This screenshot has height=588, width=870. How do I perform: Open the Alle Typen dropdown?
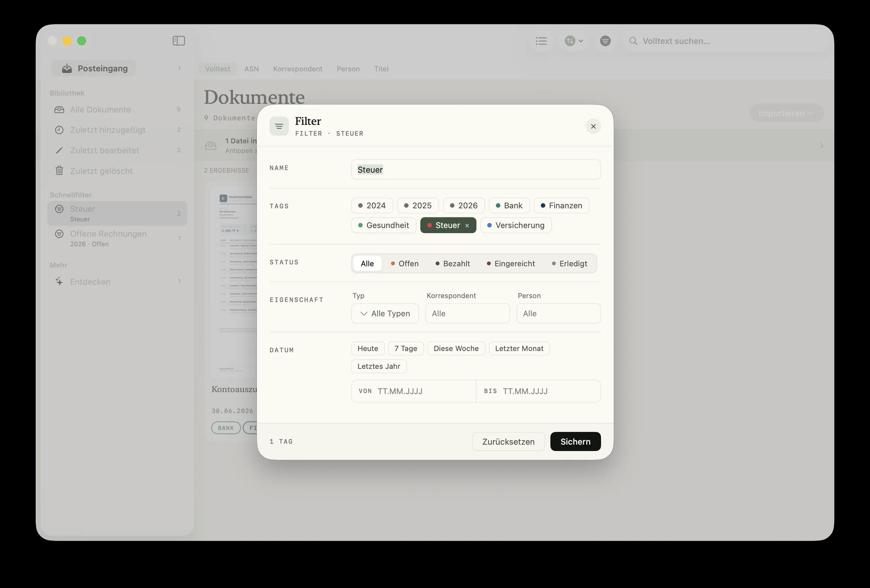(385, 314)
